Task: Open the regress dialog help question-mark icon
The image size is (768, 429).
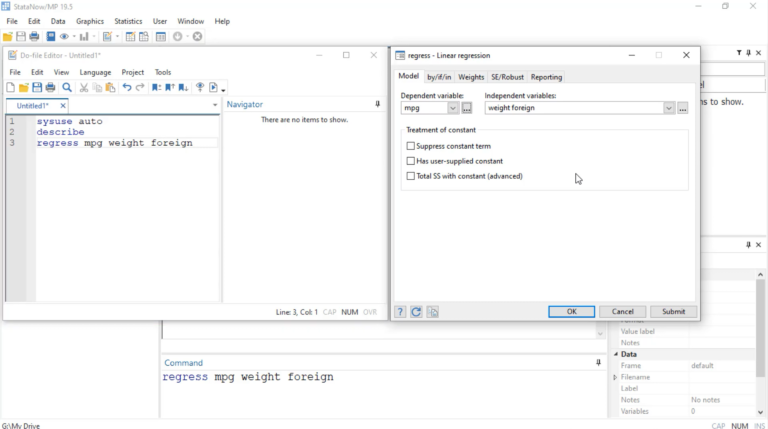Action: (400, 312)
